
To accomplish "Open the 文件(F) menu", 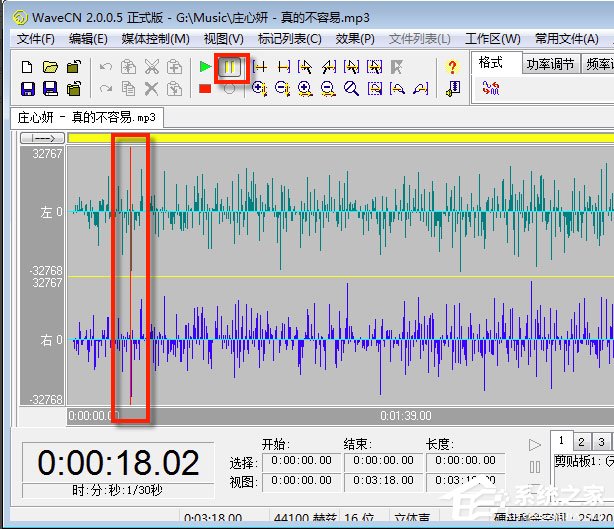I will tap(36, 39).
